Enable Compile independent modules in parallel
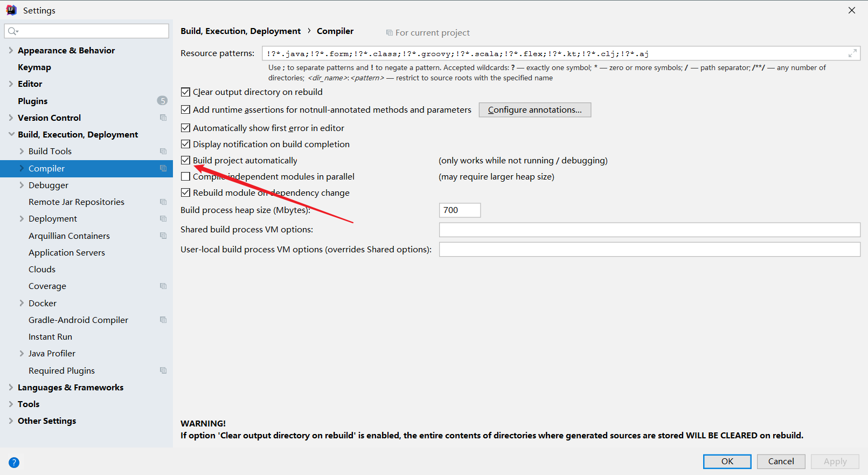This screenshot has width=868, height=475. coord(185,176)
